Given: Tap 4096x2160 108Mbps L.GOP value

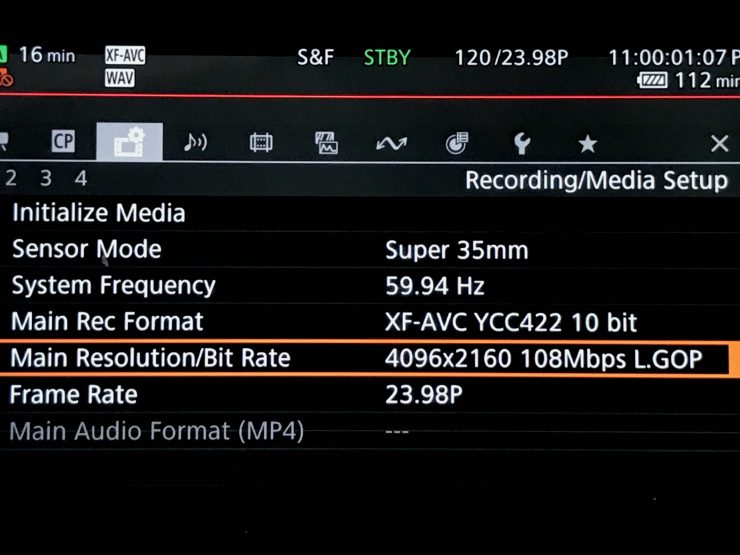Looking at the screenshot, I should (x=544, y=359).
